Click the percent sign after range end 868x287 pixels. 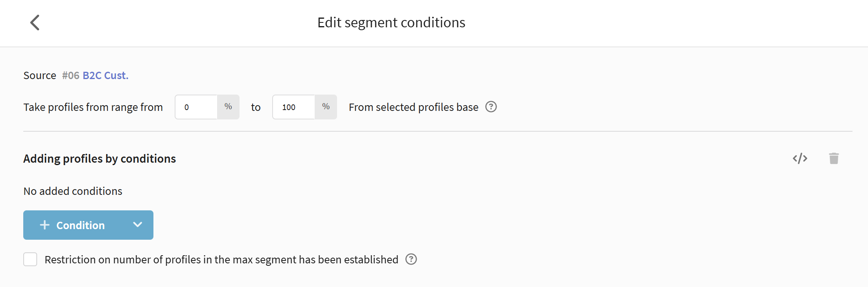coord(326,107)
